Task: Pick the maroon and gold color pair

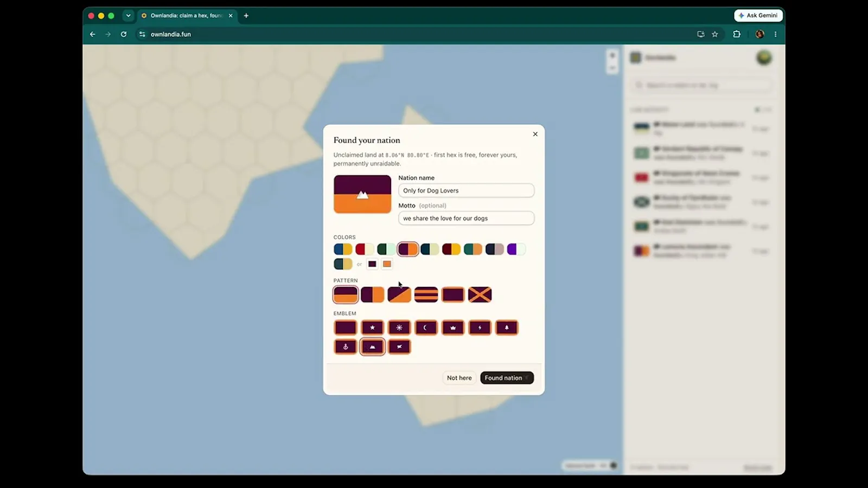Action: 451,249
